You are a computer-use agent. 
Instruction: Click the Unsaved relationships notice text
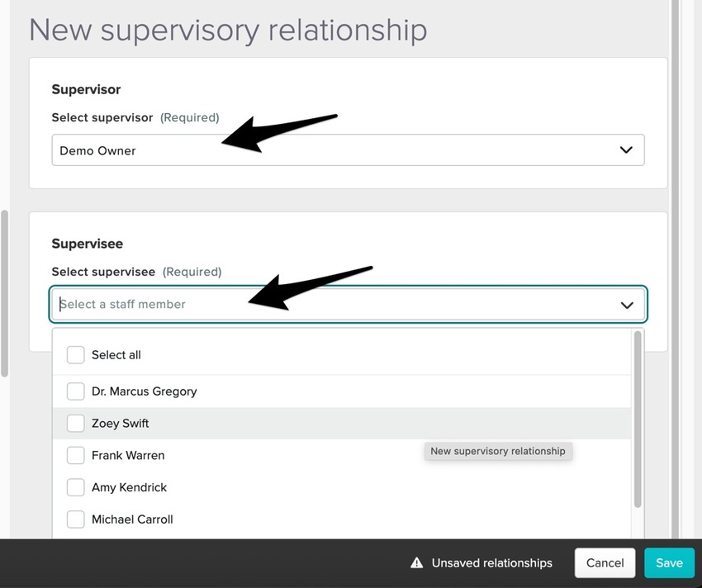491,563
